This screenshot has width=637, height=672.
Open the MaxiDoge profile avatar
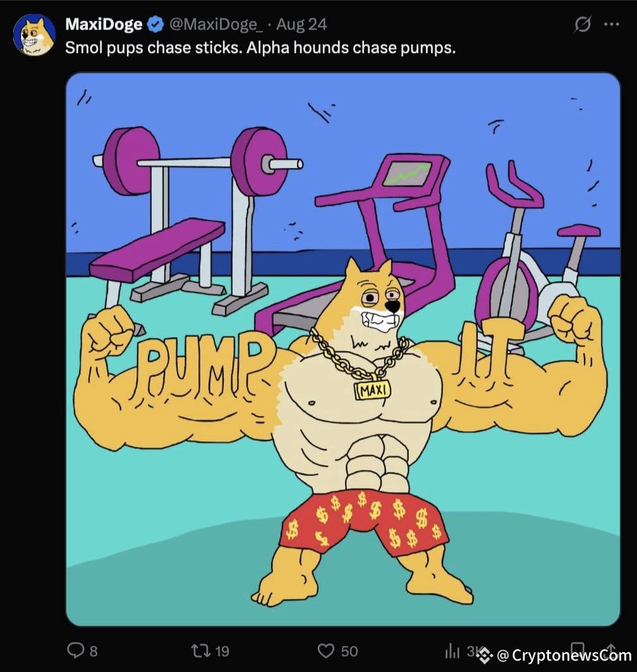point(34,35)
